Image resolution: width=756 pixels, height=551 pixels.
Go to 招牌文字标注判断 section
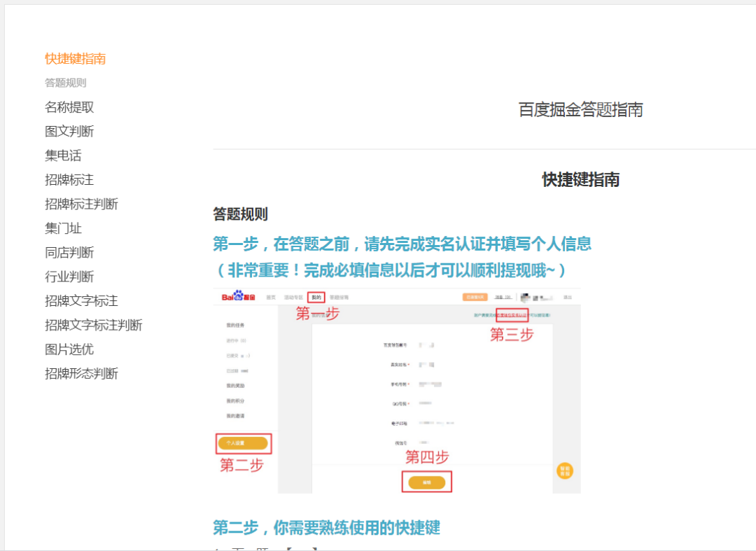click(94, 325)
